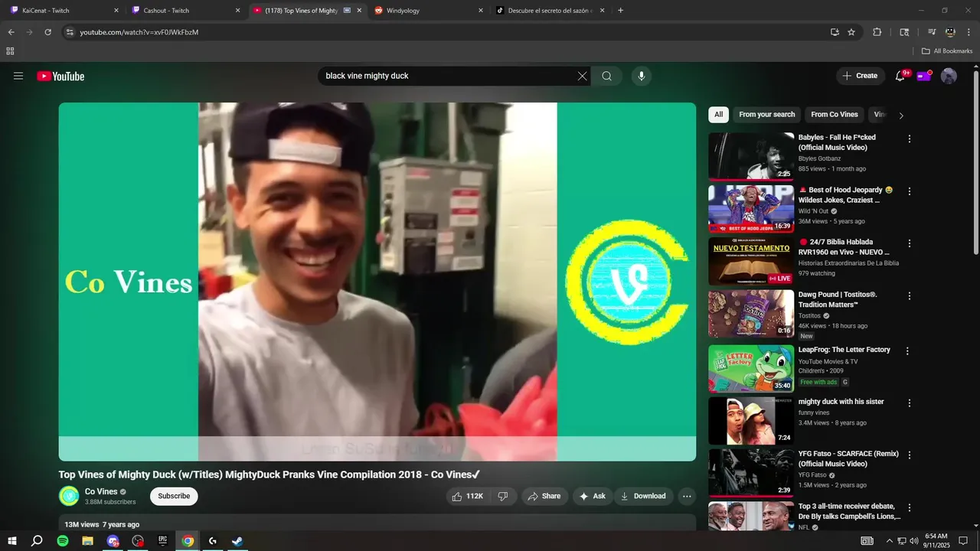Click the address bar URL
This screenshot has width=980, height=551.
139,32
